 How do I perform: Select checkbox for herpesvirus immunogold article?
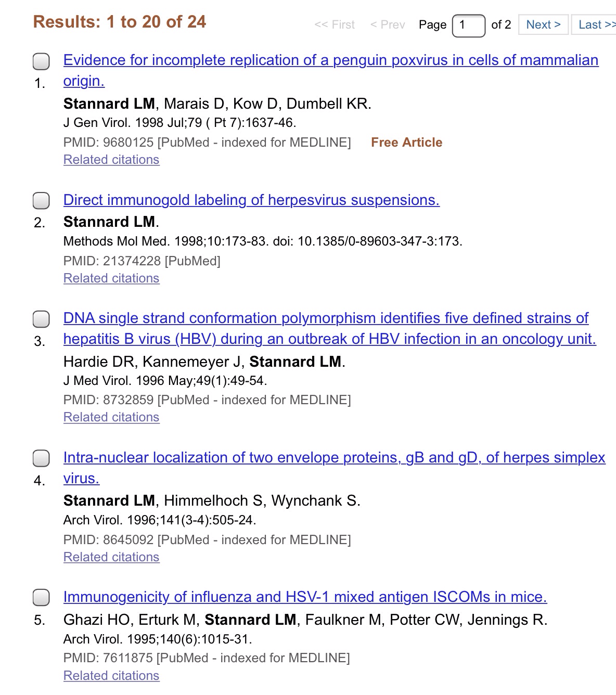41,200
